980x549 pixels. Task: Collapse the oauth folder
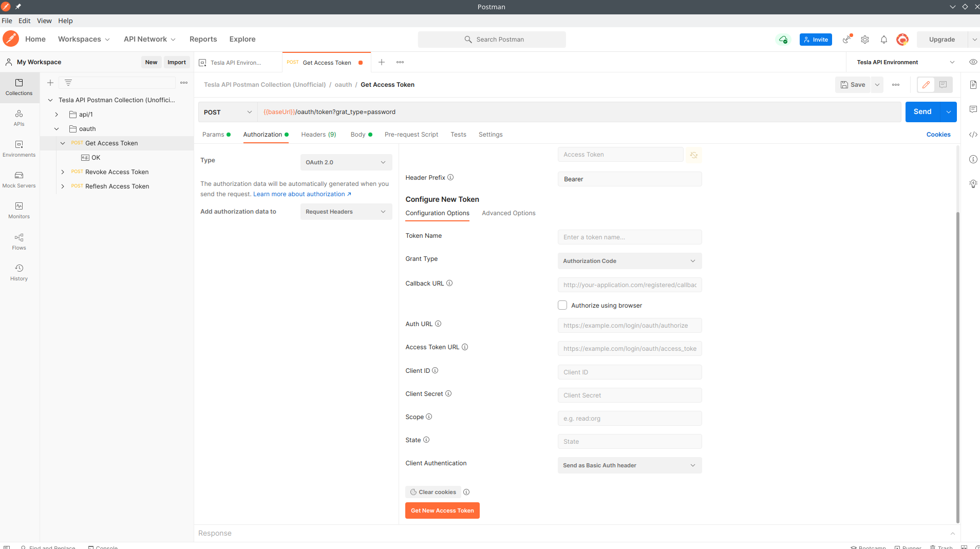click(x=56, y=129)
